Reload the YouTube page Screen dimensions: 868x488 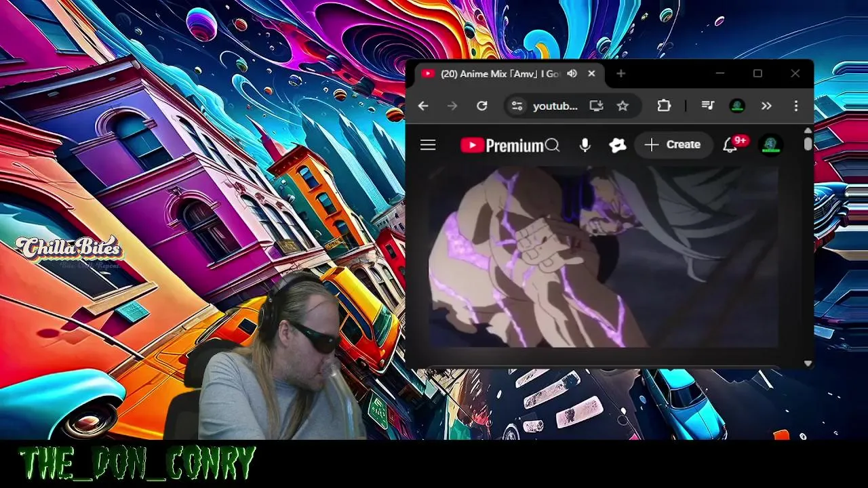(482, 106)
